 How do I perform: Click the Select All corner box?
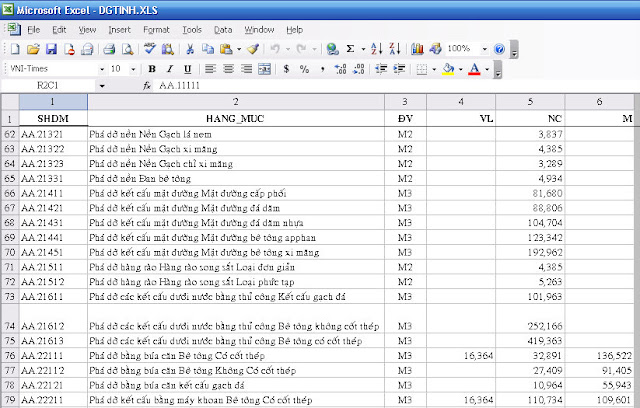click(x=10, y=102)
